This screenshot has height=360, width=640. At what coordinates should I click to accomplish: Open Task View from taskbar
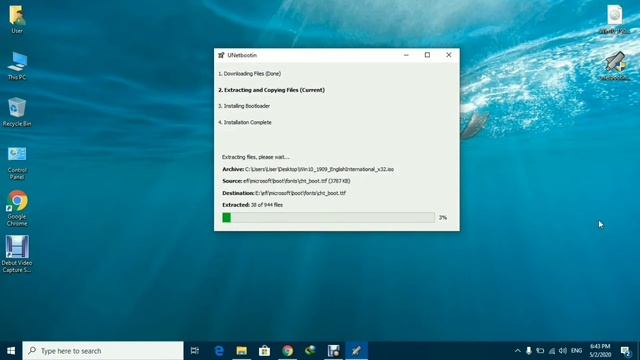click(x=195, y=351)
